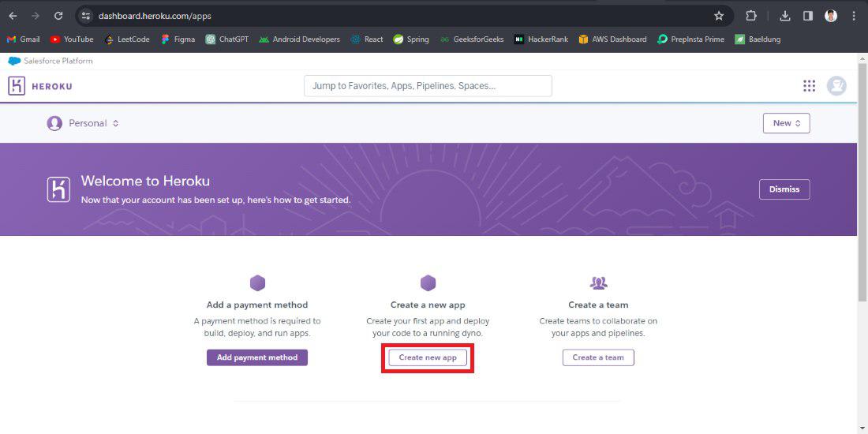This screenshot has height=434, width=868.
Task: Open the Spring bookmark
Action: pyautogui.click(x=411, y=39)
